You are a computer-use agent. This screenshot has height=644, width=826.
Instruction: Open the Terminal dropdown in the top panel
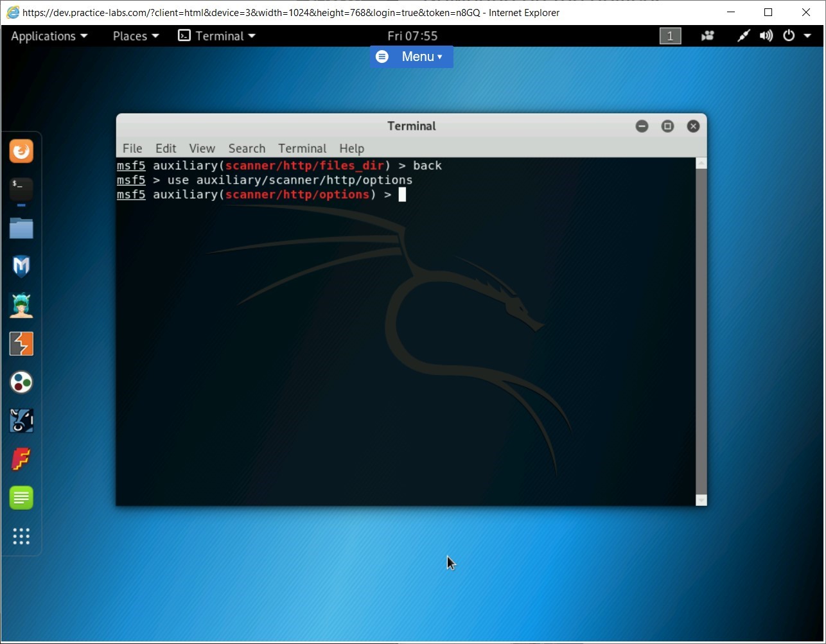point(216,36)
